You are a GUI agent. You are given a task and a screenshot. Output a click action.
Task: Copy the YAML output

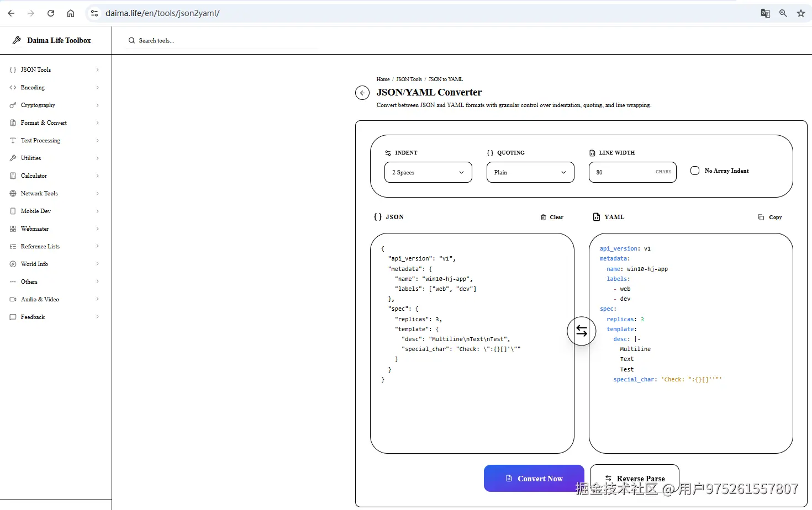[x=770, y=217]
